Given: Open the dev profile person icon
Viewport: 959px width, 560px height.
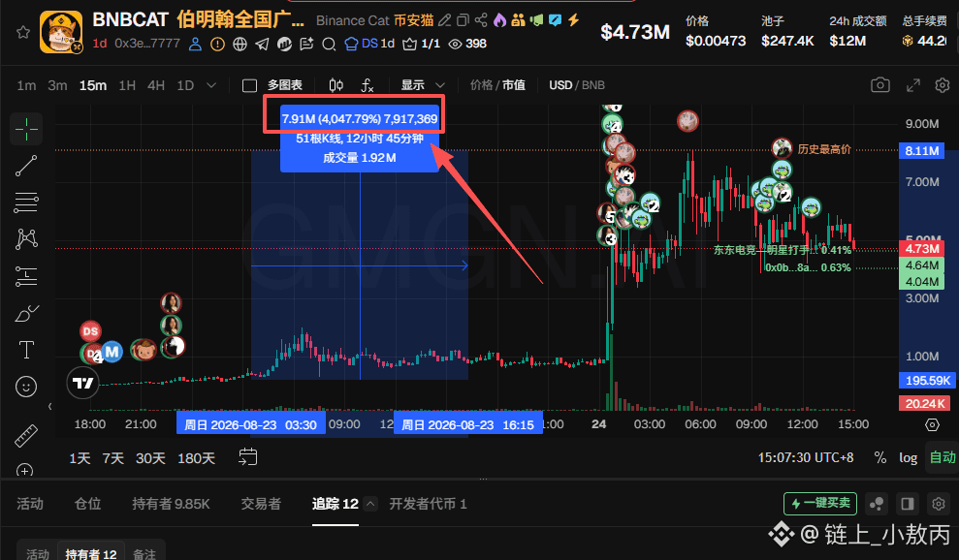Looking at the screenshot, I should (x=195, y=44).
